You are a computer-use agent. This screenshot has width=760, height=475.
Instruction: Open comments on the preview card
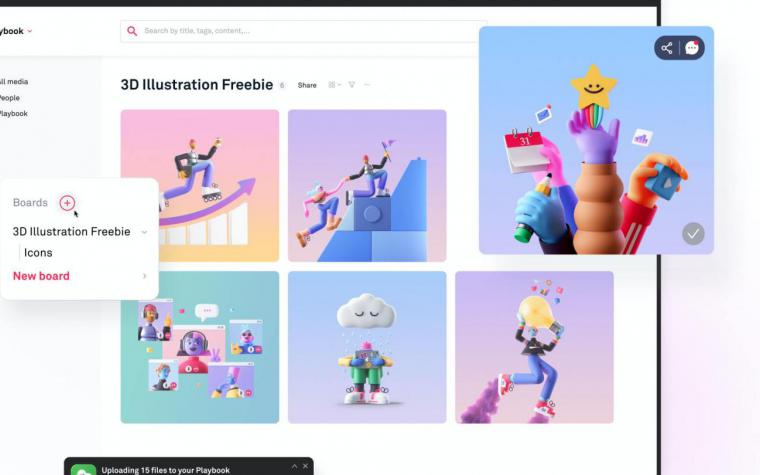pos(692,48)
